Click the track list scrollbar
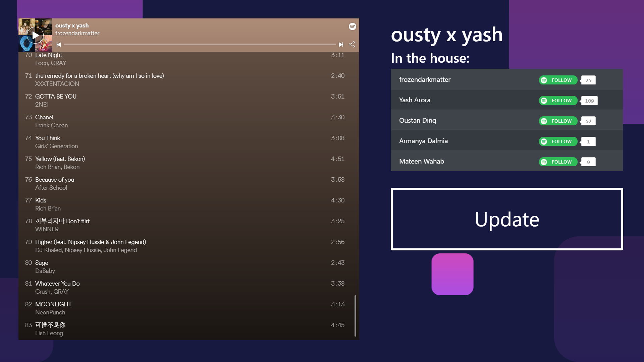Screen dimensions: 644x362 tap(355, 315)
